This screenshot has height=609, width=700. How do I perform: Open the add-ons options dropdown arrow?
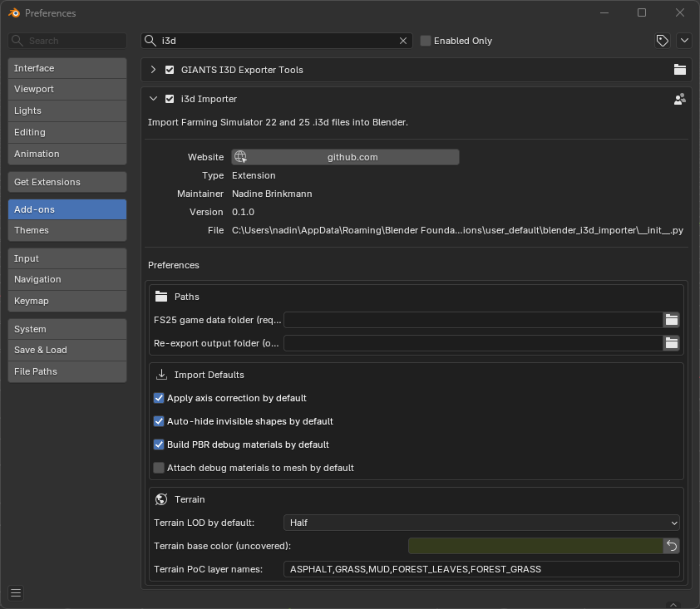pos(684,41)
